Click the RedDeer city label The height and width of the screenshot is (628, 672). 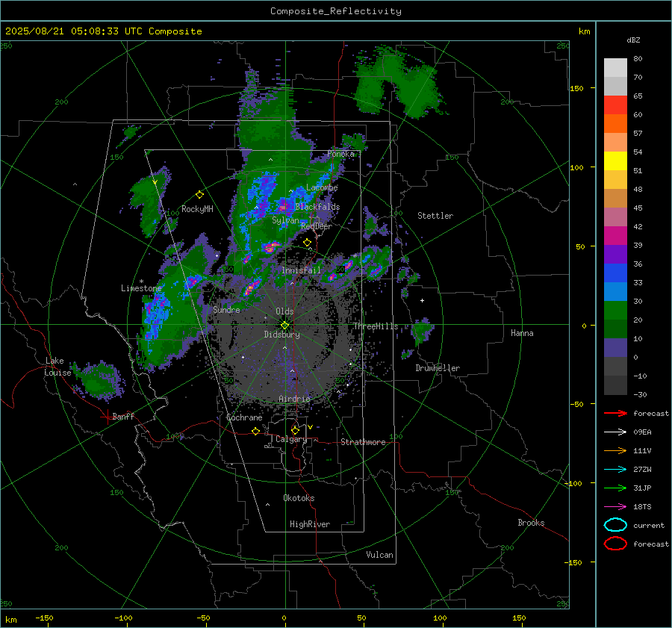pos(317,226)
